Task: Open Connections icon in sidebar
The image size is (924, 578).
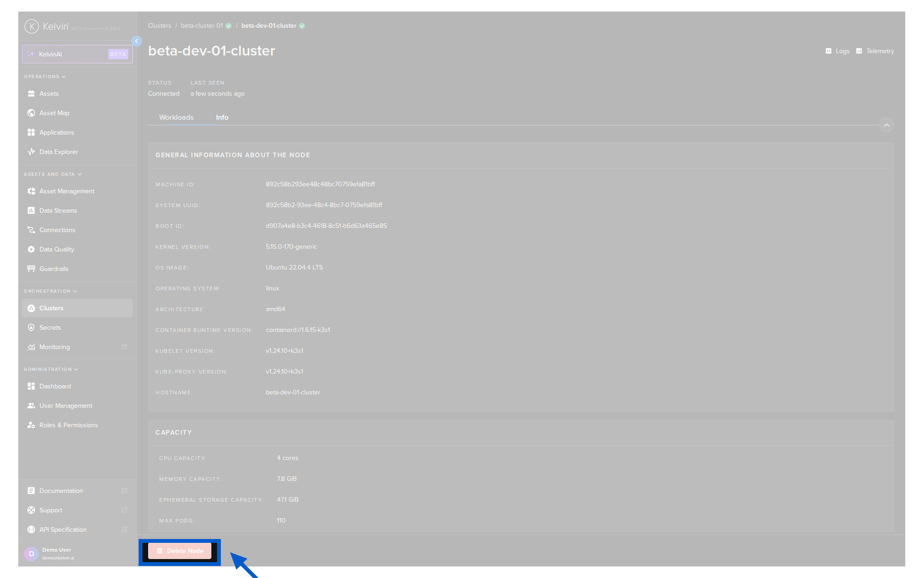Action: pos(31,230)
